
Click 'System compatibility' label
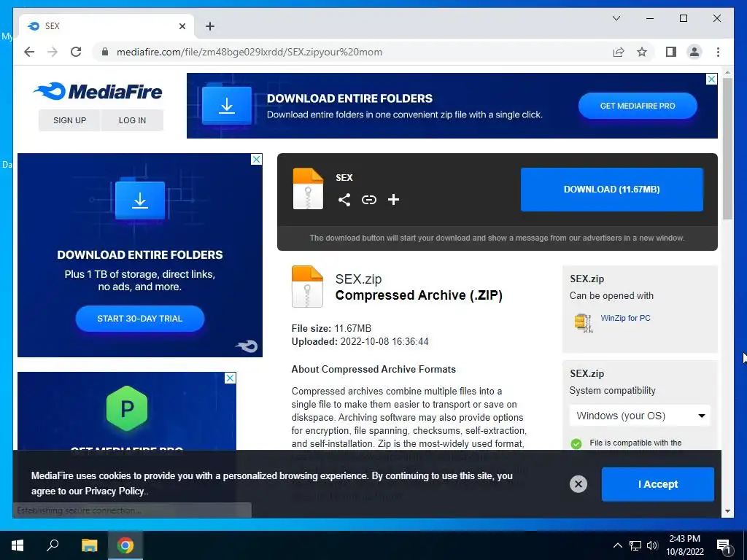pyautogui.click(x=612, y=391)
